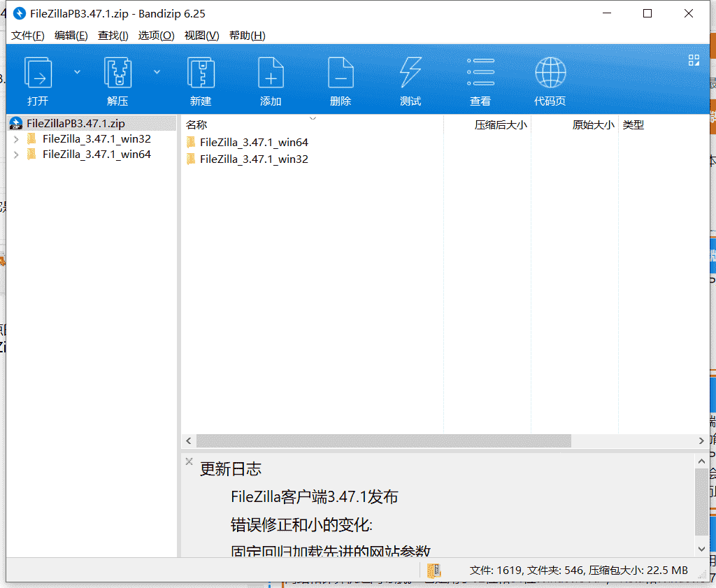This screenshot has height=588, width=716.
Task: Click the FileZilla_3.47.1_win32 folder icon in tree
Action: pyautogui.click(x=31, y=138)
